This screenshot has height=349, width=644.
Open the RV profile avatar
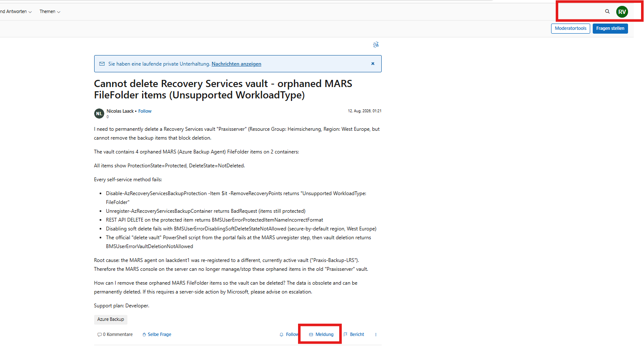coord(622,12)
